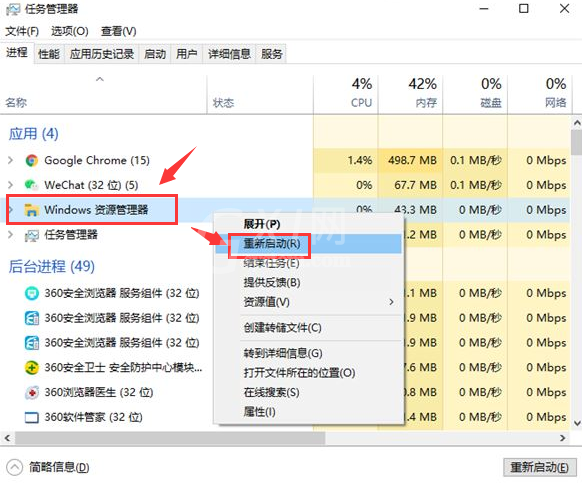
Task: Click the 360浏览器医生 icon
Action: (32, 392)
